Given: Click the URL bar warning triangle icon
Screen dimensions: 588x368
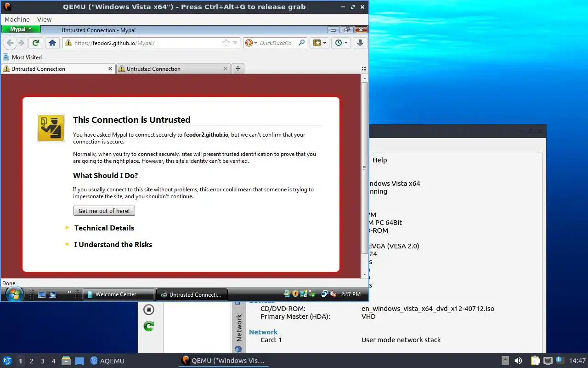Looking at the screenshot, I should tap(68, 43).
